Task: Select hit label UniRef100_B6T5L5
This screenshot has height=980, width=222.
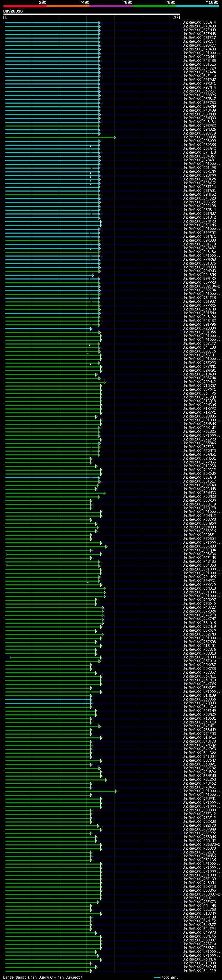Action: click(x=199, y=64)
